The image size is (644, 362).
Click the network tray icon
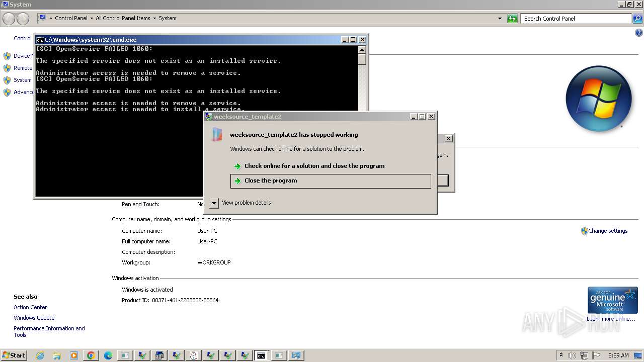point(584,355)
